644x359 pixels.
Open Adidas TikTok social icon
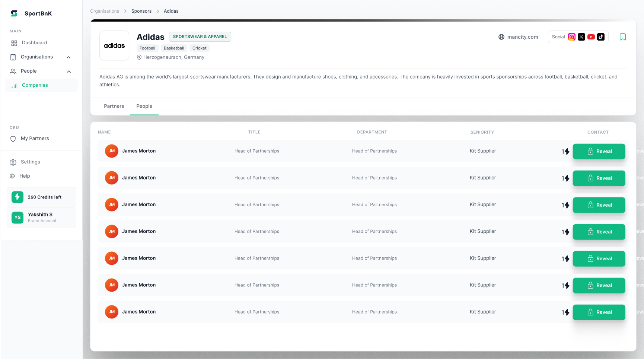600,37
